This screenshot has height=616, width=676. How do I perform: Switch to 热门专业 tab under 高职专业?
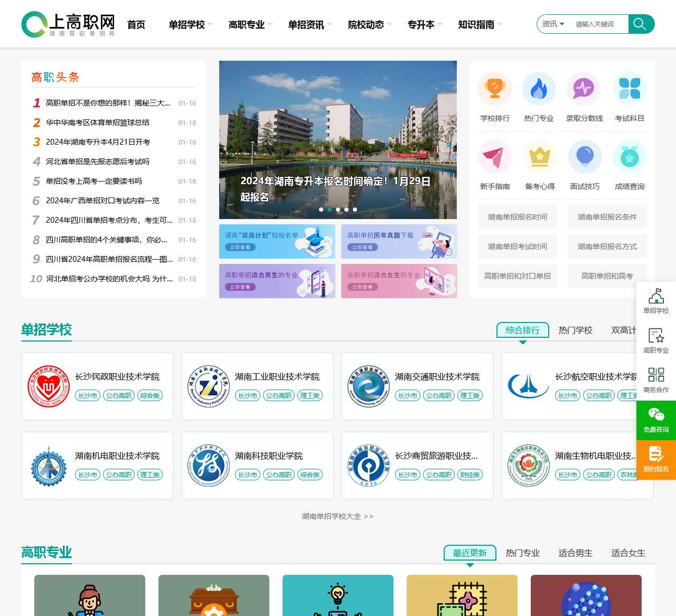523,553
